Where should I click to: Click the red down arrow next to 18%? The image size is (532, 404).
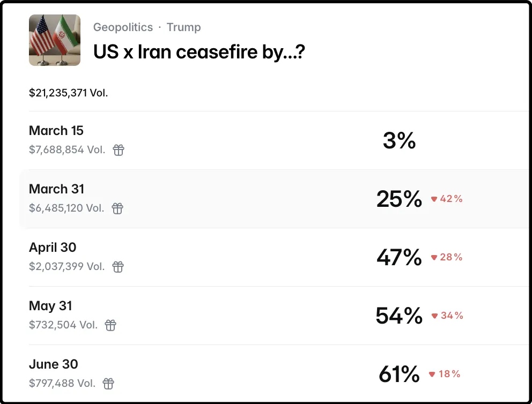click(x=432, y=375)
